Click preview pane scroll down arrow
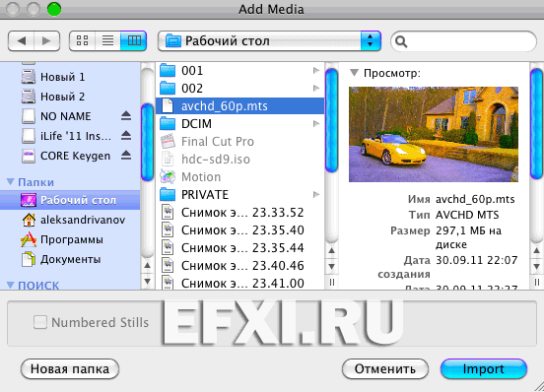The image size is (544, 392). click(537, 266)
